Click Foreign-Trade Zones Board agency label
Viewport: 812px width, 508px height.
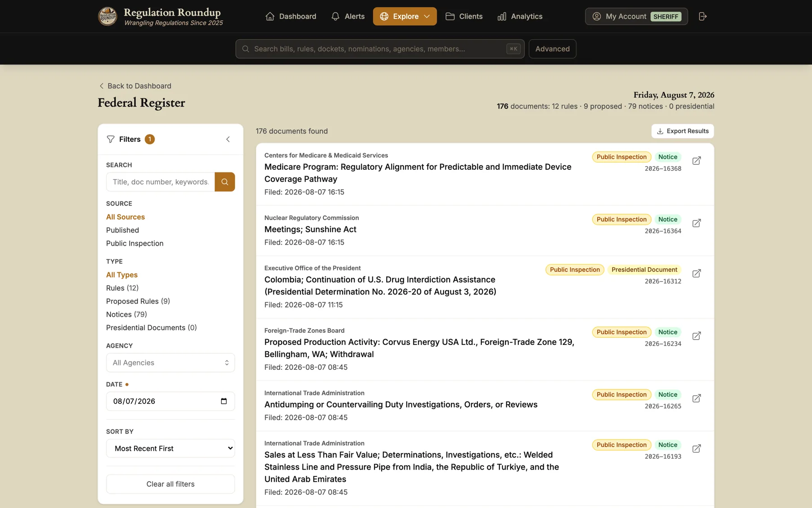[304, 331]
